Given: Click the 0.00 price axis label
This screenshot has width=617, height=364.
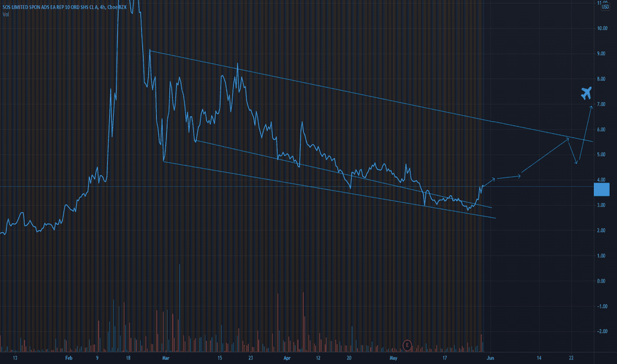Looking at the screenshot, I should tap(601, 281).
